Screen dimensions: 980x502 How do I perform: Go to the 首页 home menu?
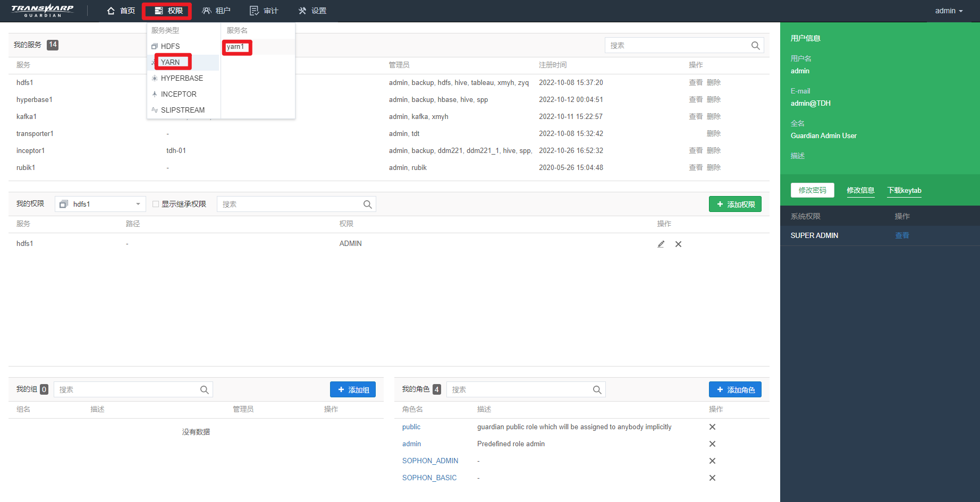point(121,11)
